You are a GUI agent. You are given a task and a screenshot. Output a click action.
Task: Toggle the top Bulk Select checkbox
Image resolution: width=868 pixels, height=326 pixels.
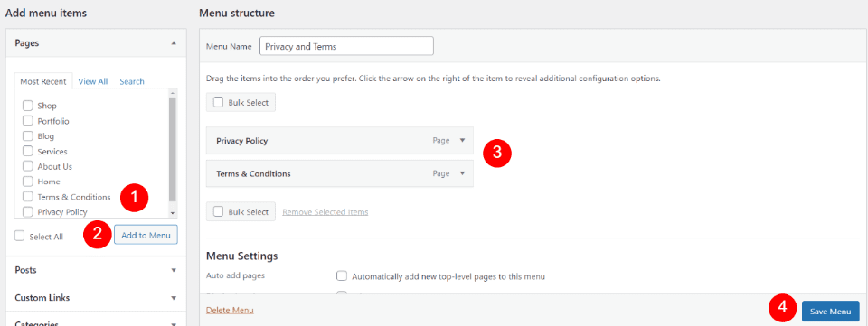coord(219,102)
